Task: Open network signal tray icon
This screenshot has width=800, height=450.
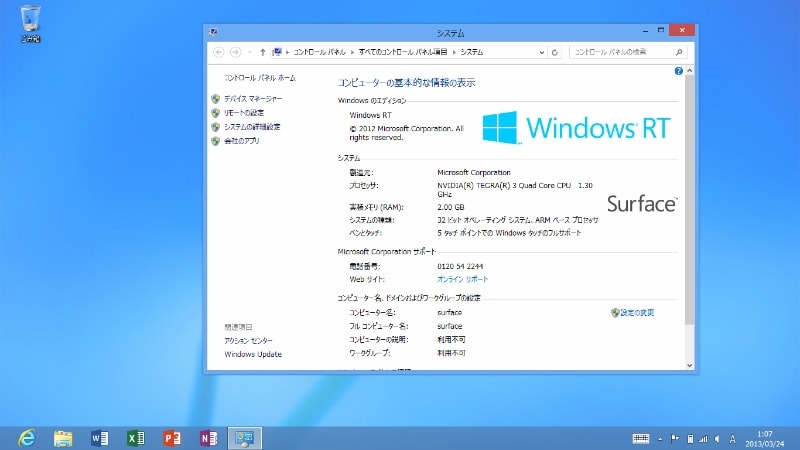Action: click(x=704, y=439)
